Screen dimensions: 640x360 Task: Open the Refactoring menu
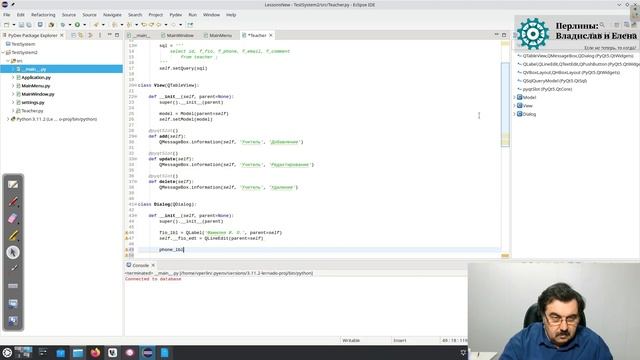point(43,15)
